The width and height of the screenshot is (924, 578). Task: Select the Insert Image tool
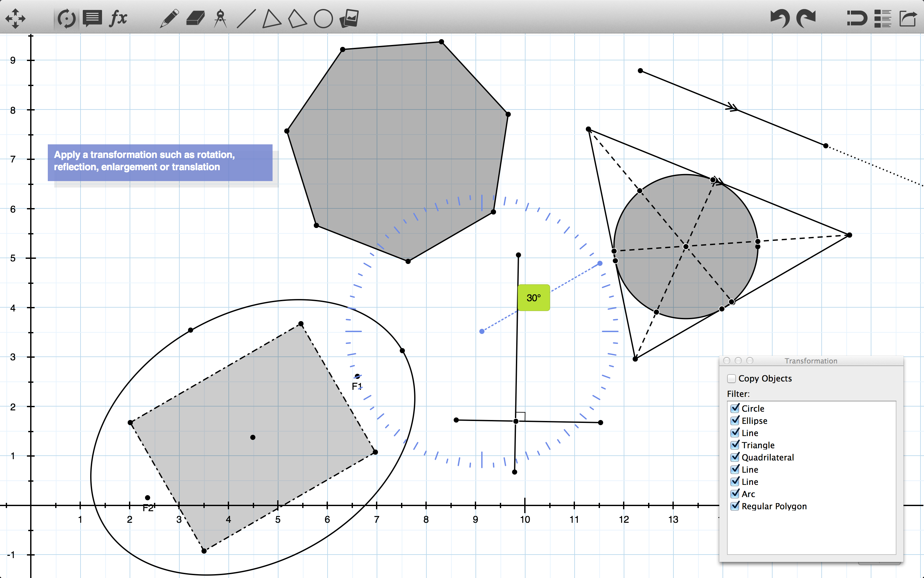point(349,18)
